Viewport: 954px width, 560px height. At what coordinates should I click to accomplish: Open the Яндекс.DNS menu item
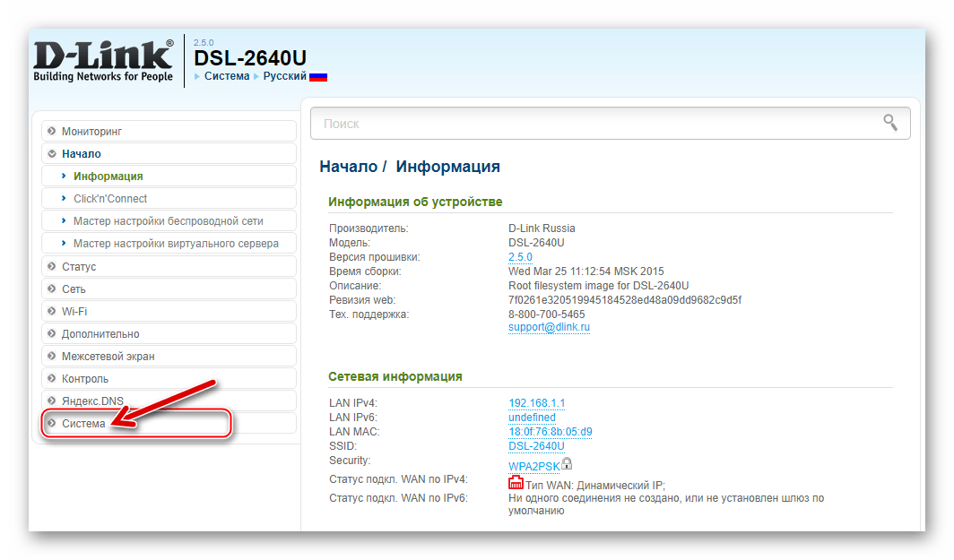[x=169, y=401]
